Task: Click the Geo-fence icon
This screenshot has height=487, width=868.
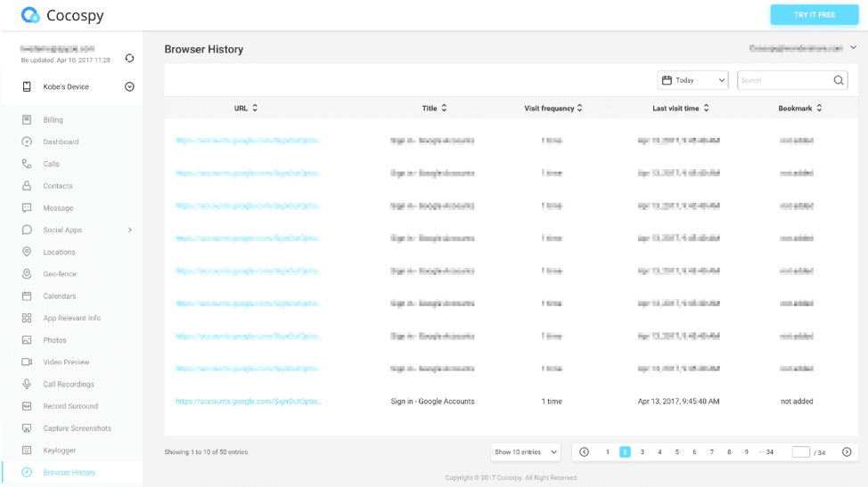Action: click(x=27, y=273)
